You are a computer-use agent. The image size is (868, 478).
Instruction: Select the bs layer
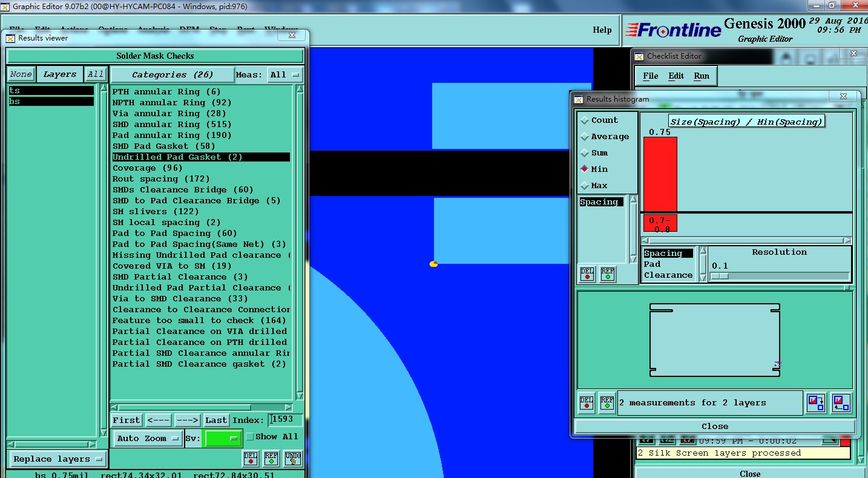pyautogui.click(x=51, y=102)
